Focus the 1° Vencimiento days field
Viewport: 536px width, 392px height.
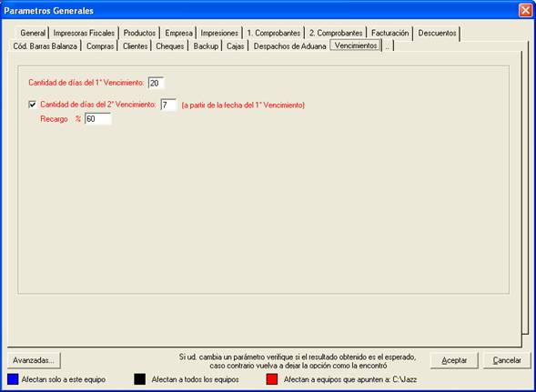157,83
